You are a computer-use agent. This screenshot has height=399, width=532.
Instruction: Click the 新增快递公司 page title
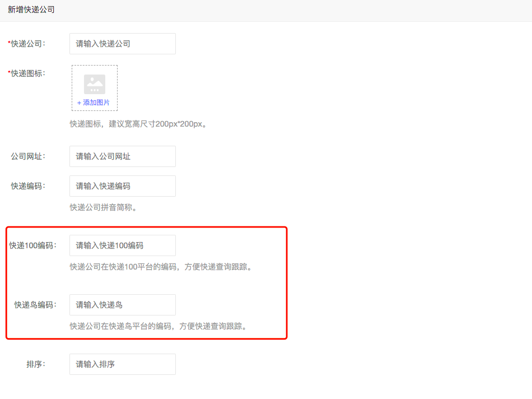pos(31,10)
